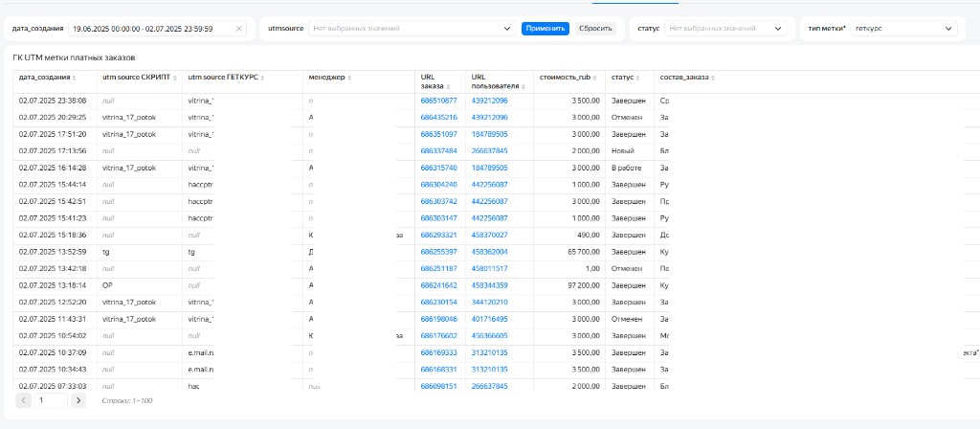Sort by the URL заказа column icon
Viewport: 980px width, 429px height.
446,85
